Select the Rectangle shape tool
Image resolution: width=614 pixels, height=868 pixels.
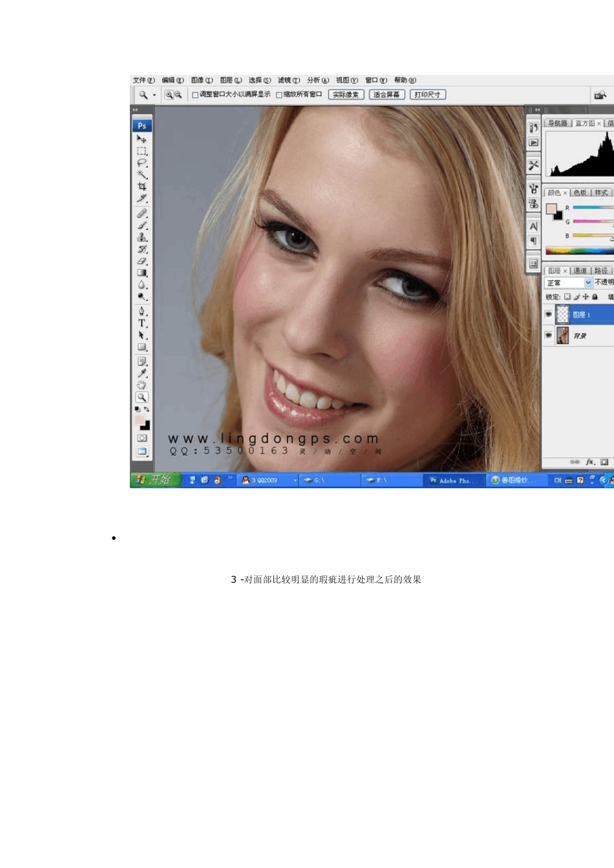tap(142, 347)
